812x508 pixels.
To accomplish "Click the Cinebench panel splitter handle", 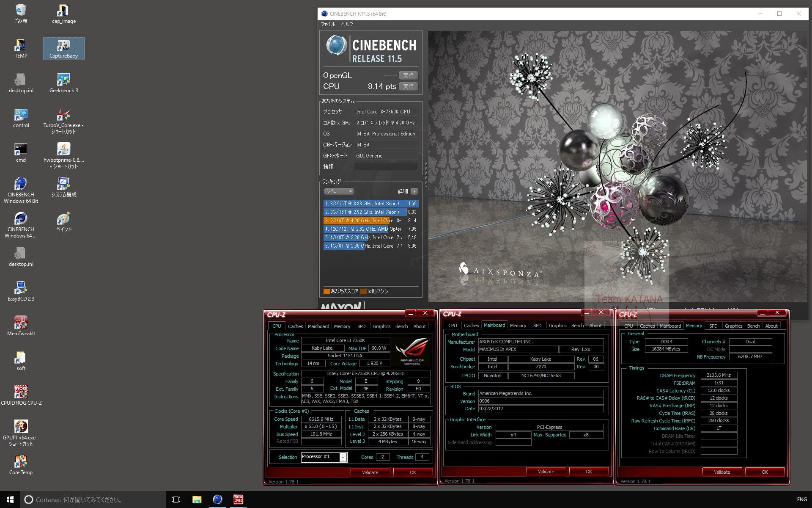I will pyautogui.click(x=425, y=174).
